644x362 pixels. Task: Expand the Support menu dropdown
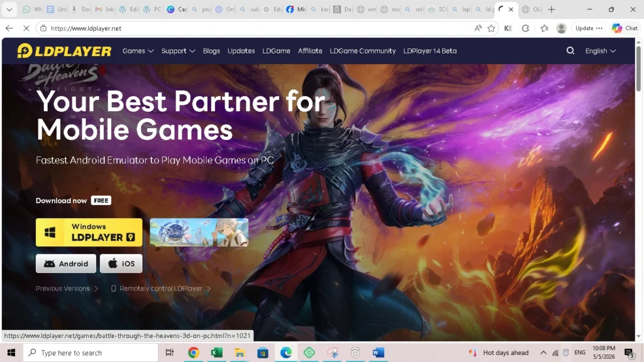[x=178, y=51]
